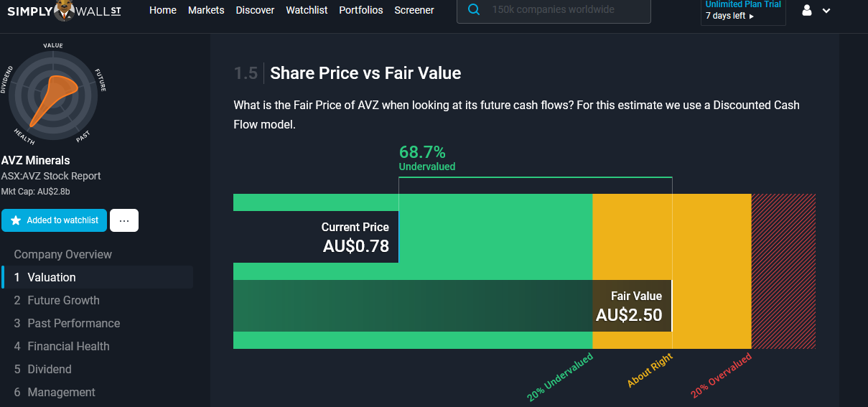Navigate to Financial Health section

[x=68, y=346]
